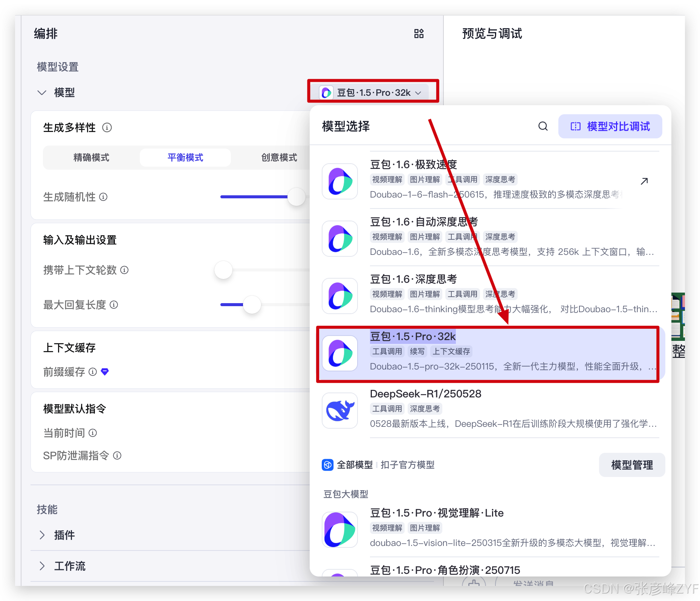This screenshot has width=700, height=601.
Task: Select 创意模式 option
Action: [279, 157]
